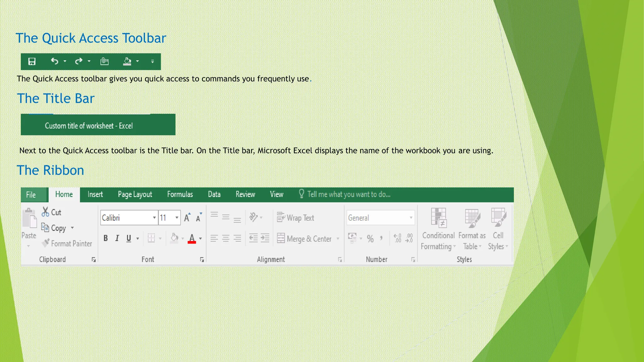Click the Percent Style icon
Screen dimensions: 644x362
pyautogui.click(x=370, y=239)
